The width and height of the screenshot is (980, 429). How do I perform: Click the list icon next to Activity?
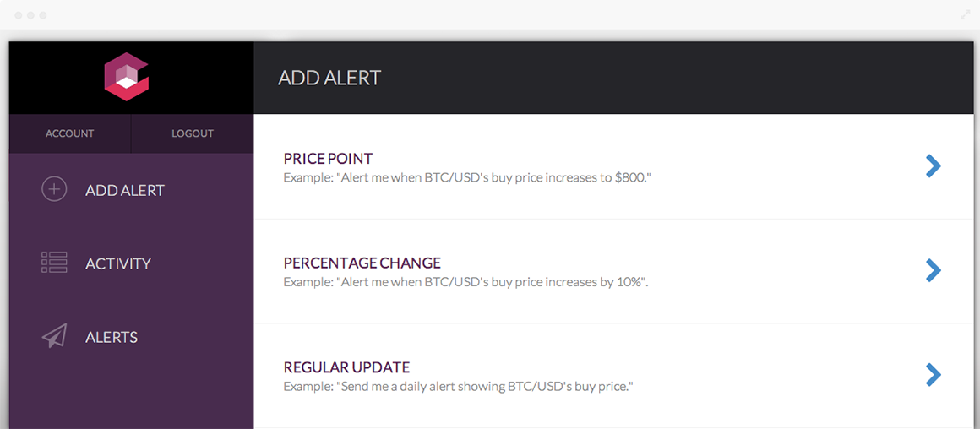coord(54,263)
